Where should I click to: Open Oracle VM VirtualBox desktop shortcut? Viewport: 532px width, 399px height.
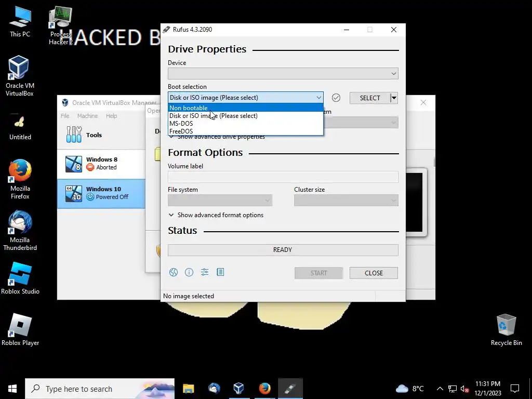click(x=20, y=76)
